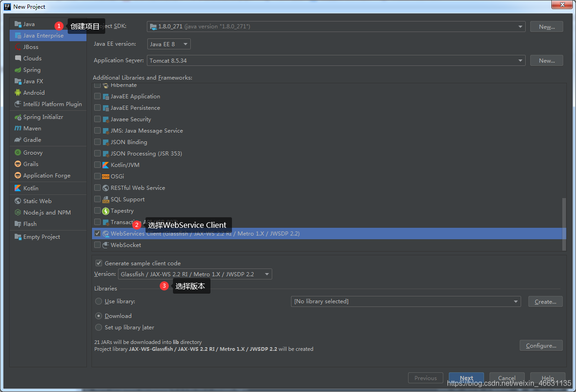The height and width of the screenshot is (392, 576).
Task: Uncheck Generate sample client code
Action: point(99,263)
